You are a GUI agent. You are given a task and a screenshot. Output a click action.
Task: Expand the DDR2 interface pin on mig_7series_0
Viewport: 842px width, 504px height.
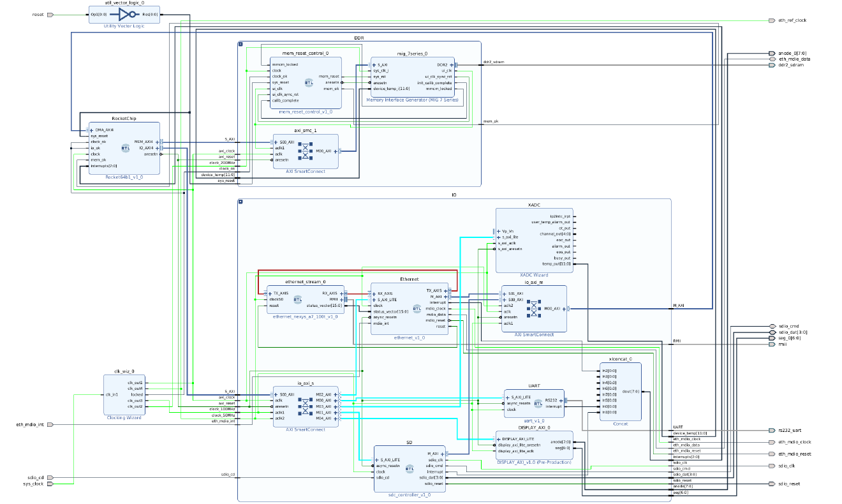coord(452,65)
